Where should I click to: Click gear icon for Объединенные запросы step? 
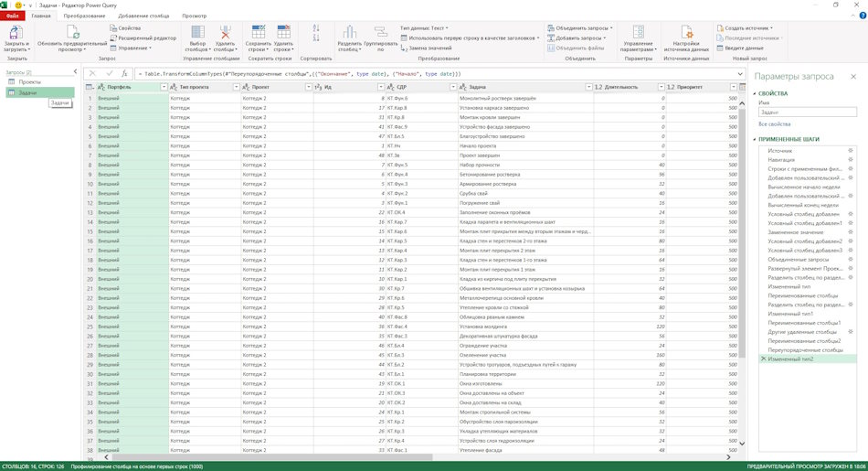[x=851, y=260]
